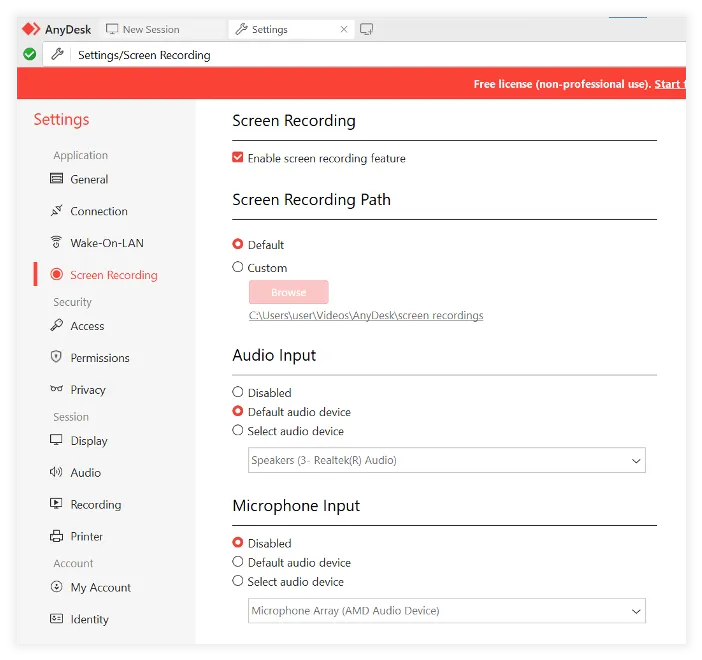
Task: Click the Printer icon in the sidebar
Action: point(57,537)
